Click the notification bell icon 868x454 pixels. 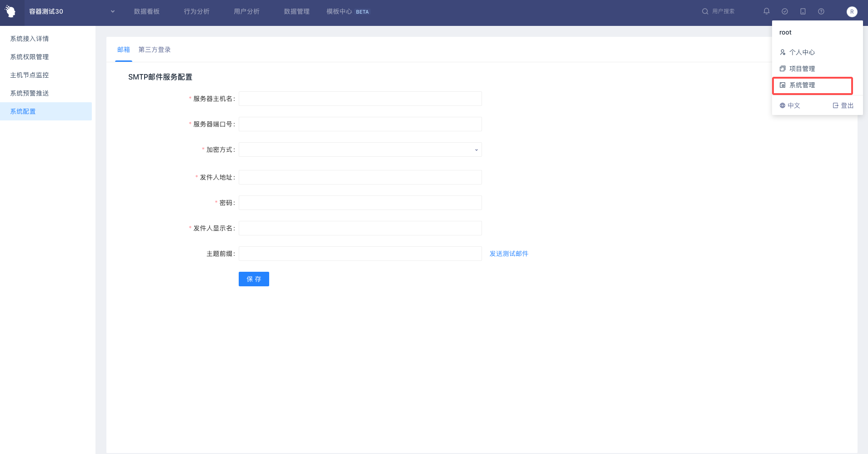(x=767, y=11)
